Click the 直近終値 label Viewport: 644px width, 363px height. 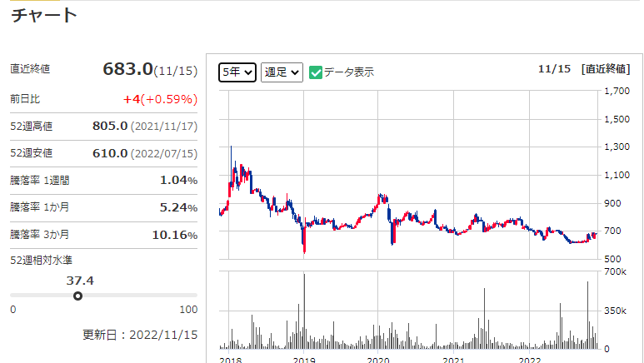tap(30, 69)
